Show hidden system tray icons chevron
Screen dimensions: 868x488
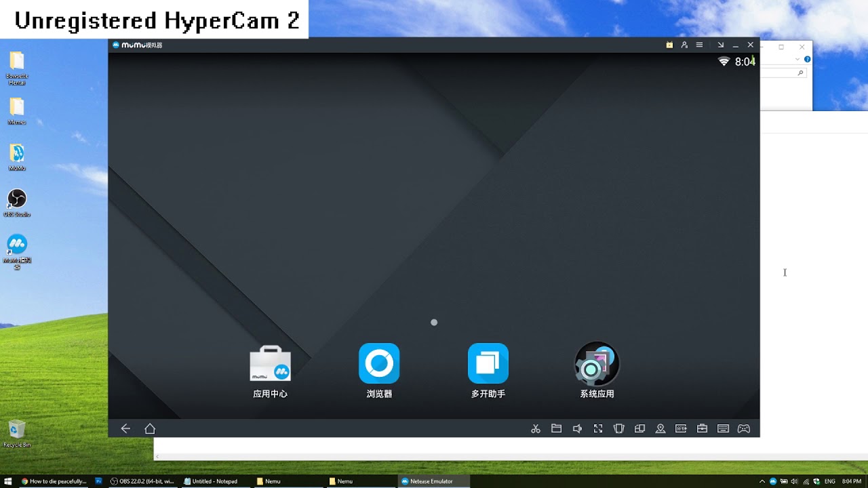pos(762,481)
